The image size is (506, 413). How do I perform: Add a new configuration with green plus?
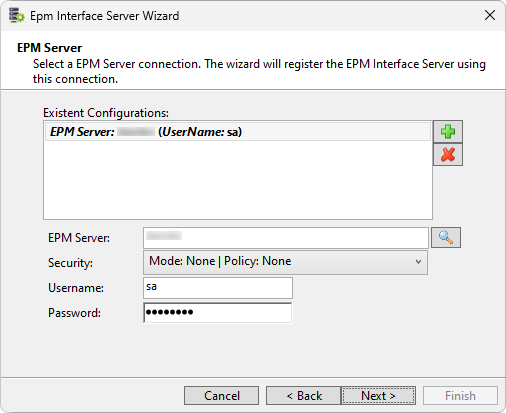(448, 132)
